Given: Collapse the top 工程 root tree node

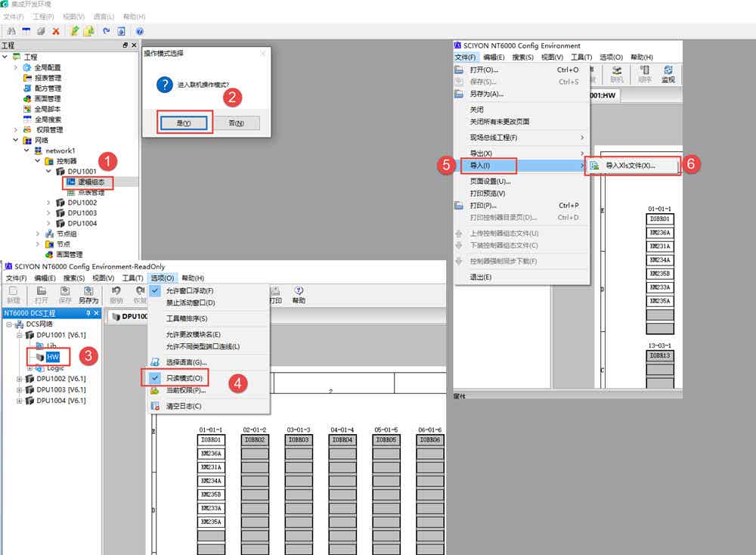Looking at the screenshot, I should coord(5,57).
